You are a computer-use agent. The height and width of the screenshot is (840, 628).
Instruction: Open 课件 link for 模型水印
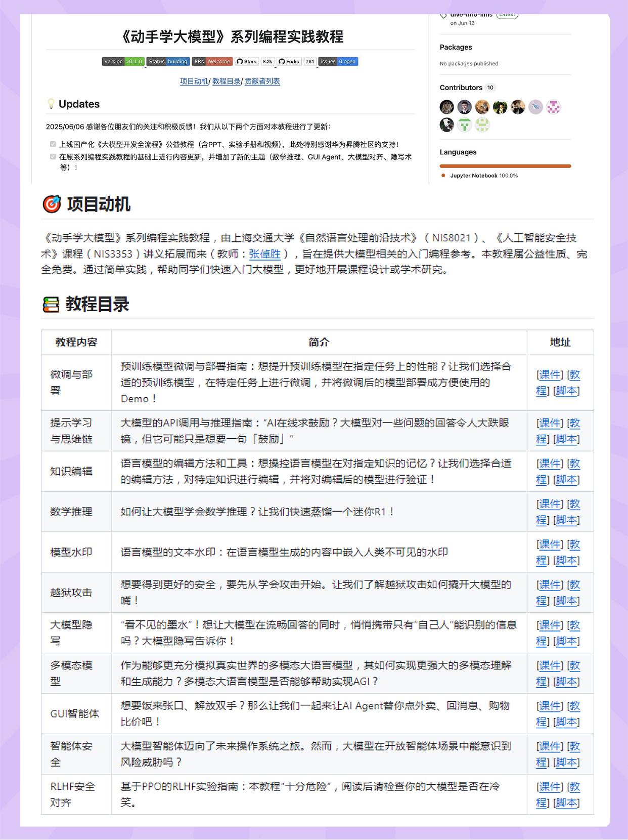(550, 544)
